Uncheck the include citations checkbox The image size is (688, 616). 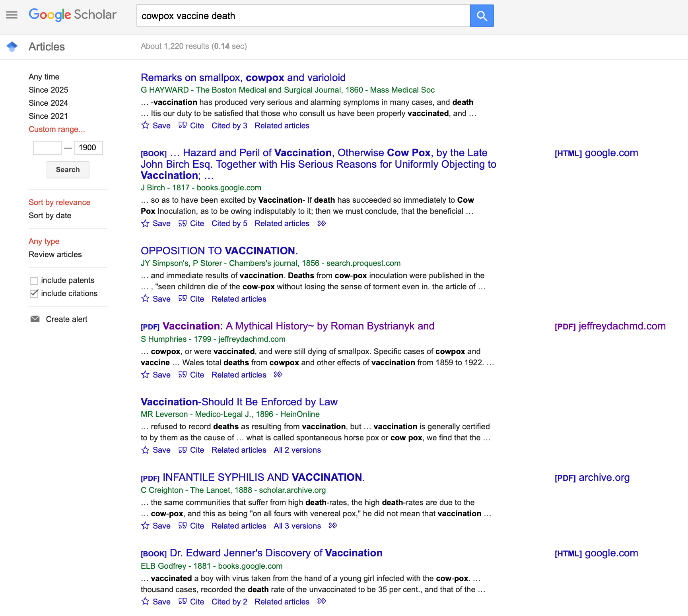[34, 294]
